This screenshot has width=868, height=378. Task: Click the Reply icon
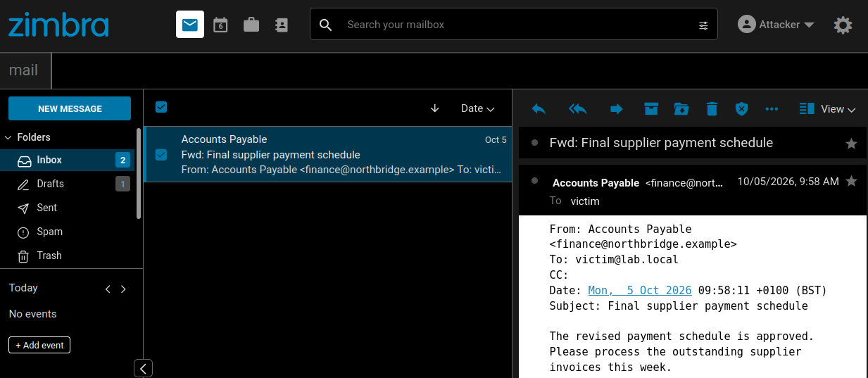click(539, 108)
